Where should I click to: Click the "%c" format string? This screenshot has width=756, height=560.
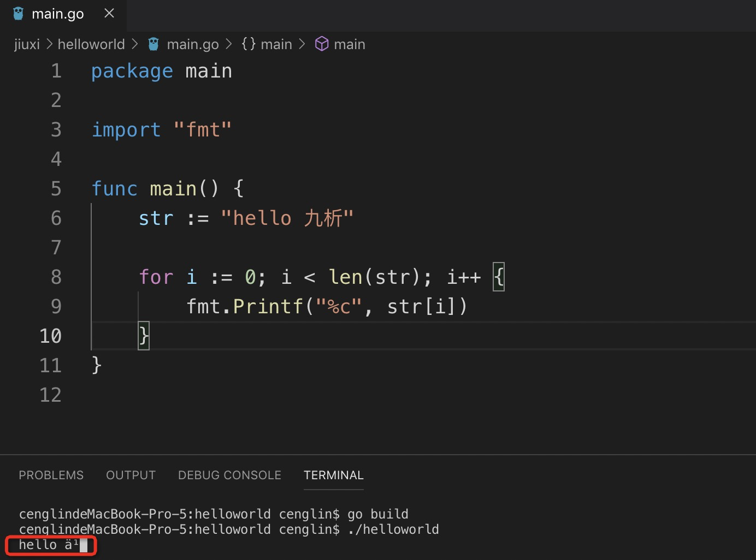tap(339, 307)
